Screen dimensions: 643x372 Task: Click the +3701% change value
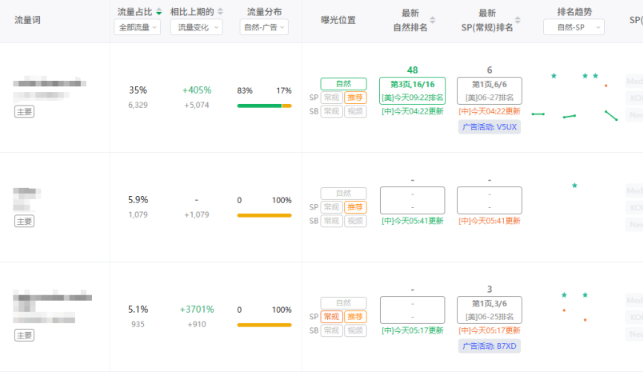tap(197, 309)
